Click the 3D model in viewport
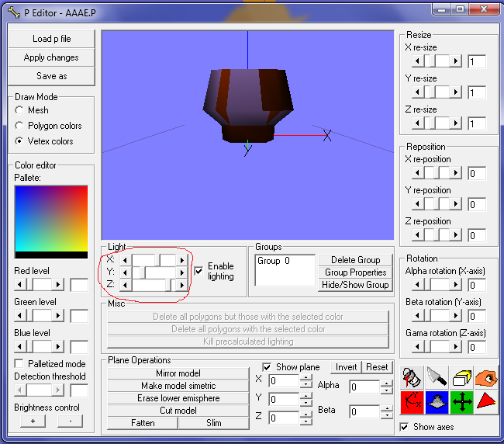 248,106
